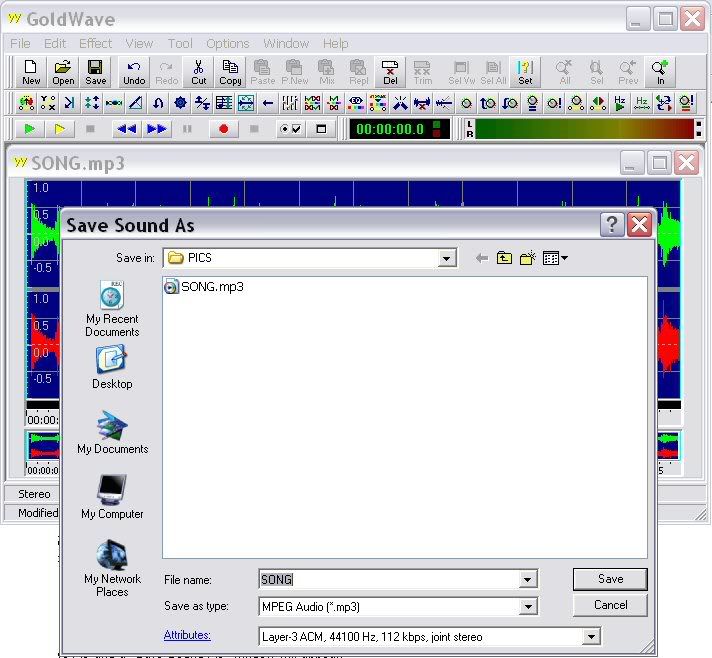Click the Cut scissors toolbar icon

click(x=198, y=72)
